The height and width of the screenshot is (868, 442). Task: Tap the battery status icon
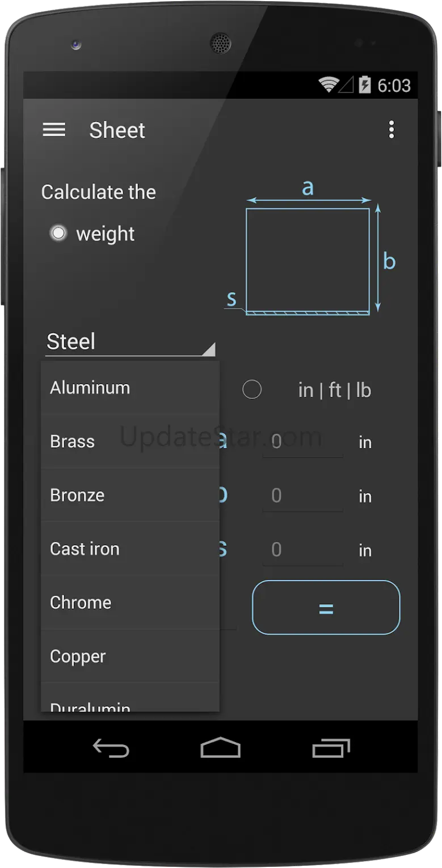pyautogui.click(x=364, y=85)
